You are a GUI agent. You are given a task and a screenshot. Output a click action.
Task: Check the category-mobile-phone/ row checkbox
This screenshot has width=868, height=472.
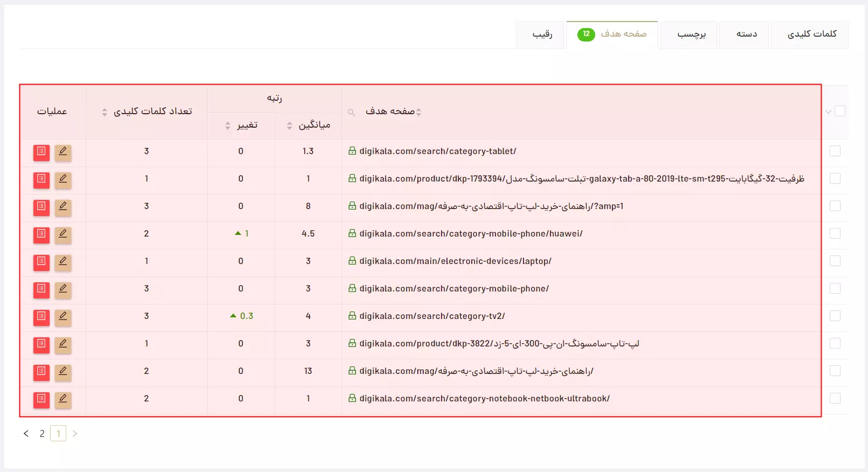tap(835, 288)
